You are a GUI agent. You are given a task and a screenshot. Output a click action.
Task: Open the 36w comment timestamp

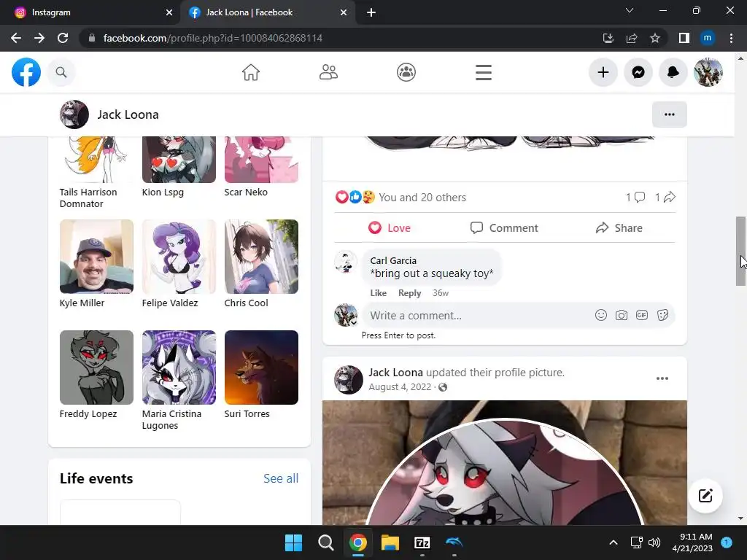pos(441,293)
